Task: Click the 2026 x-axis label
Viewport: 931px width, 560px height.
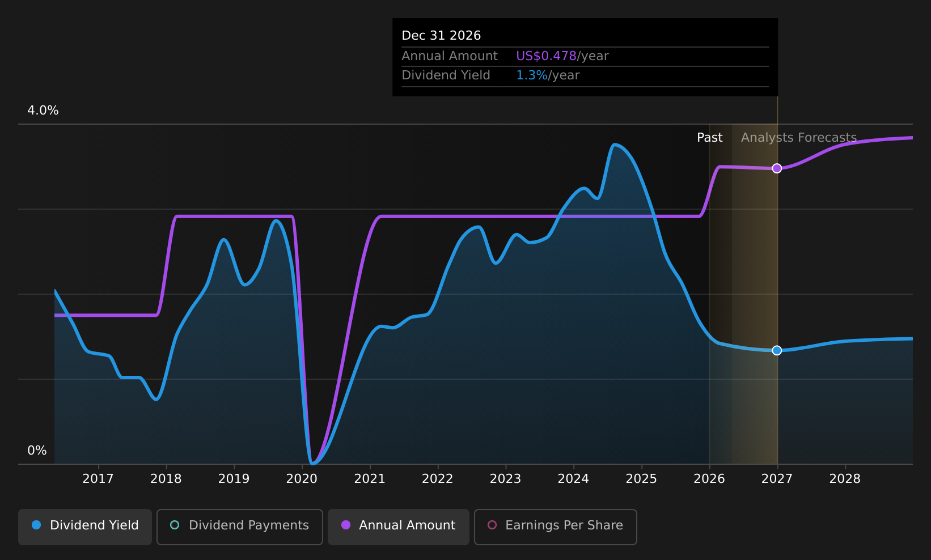Action: coord(709,479)
